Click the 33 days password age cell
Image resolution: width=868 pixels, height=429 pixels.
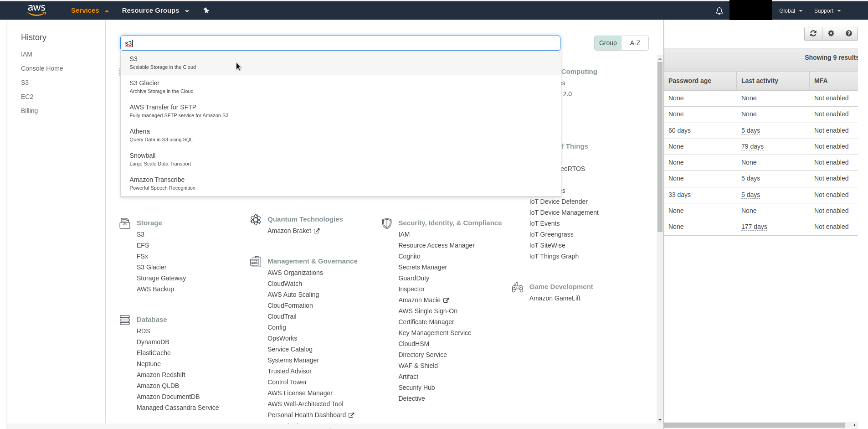click(x=679, y=195)
